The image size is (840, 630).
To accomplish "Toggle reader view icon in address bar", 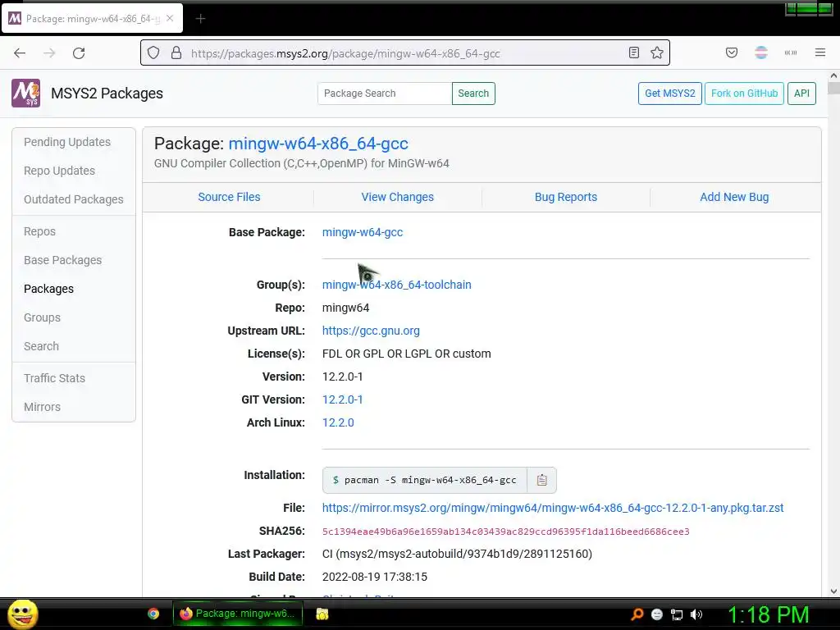I will (634, 53).
